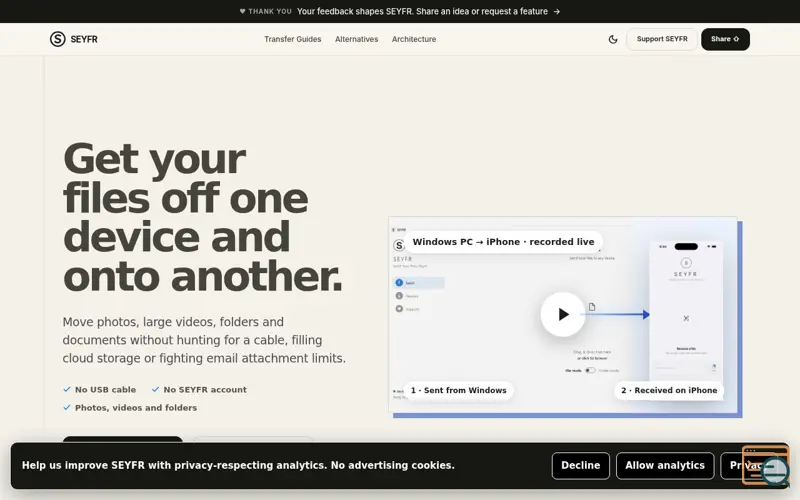
Task: Click the check icon beside No USB cable
Action: 67,389
